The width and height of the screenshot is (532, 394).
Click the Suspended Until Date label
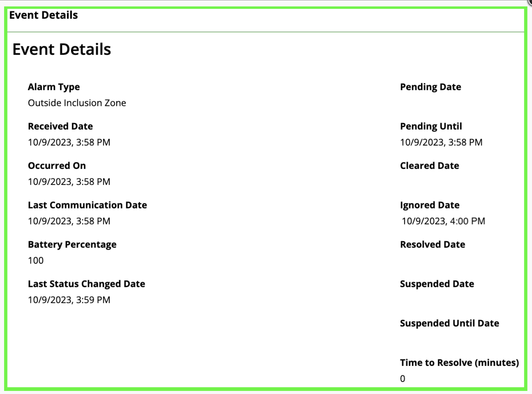449,323
